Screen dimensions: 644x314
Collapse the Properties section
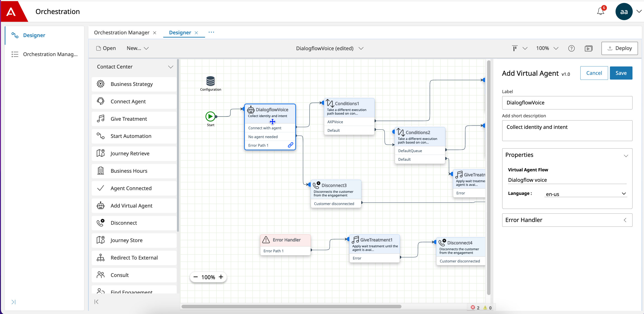(626, 156)
